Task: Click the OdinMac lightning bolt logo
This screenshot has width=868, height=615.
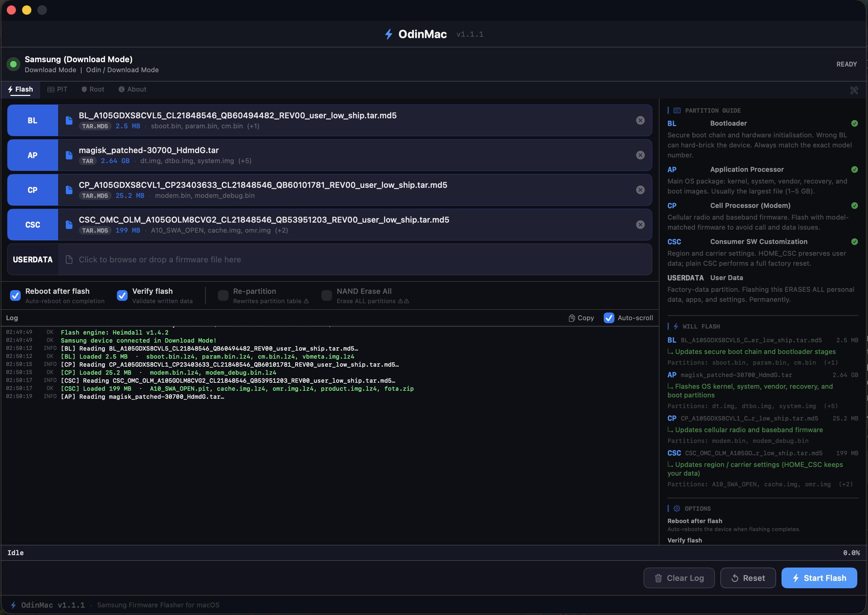Action: (x=388, y=34)
